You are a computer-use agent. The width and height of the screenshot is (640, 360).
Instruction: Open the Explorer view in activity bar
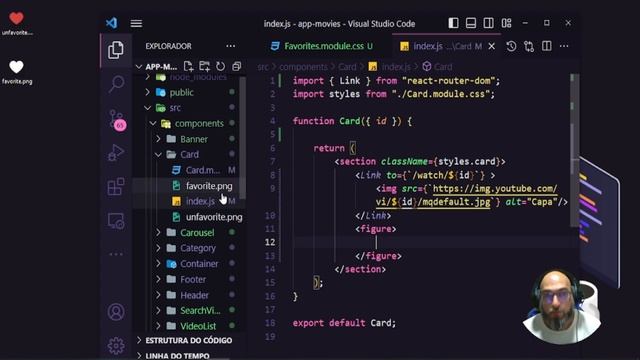(x=116, y=50)
